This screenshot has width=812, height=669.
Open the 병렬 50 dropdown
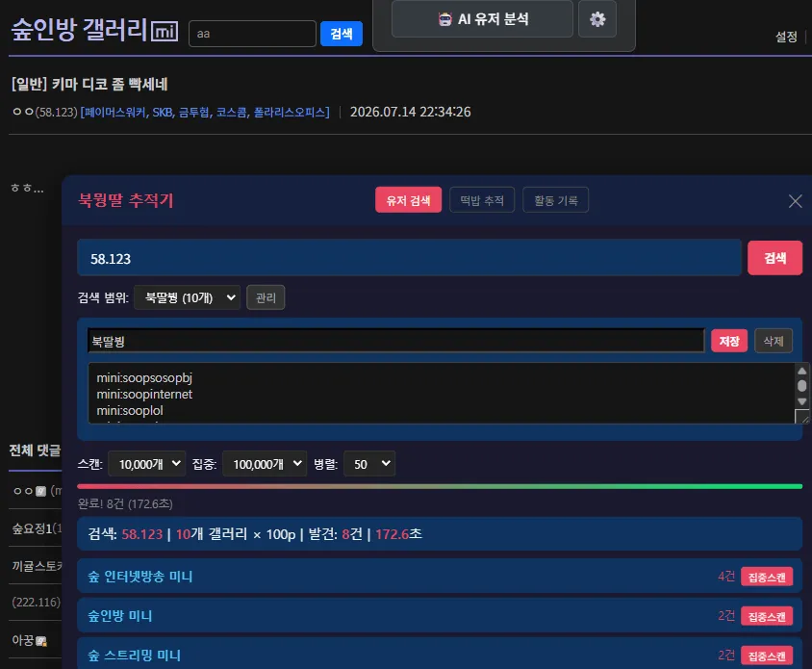[369, 464]
